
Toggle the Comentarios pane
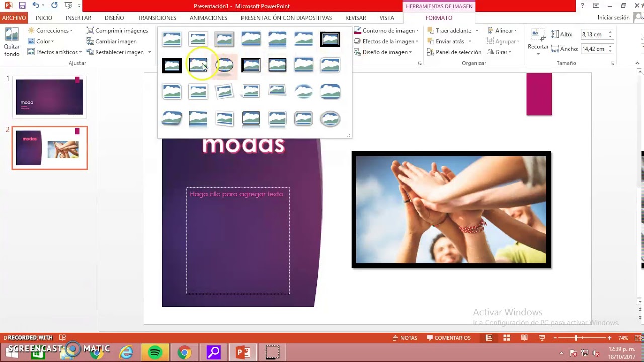449,338
